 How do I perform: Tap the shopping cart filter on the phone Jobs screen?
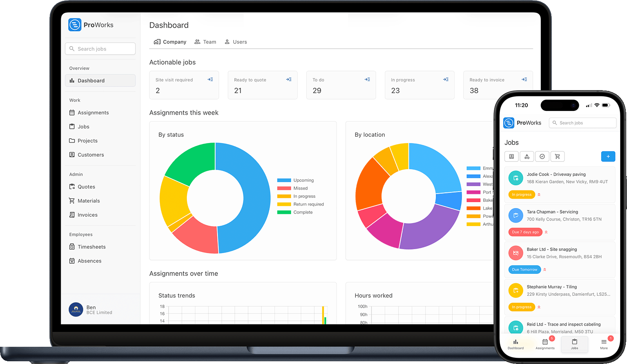(x=557, y=156)
